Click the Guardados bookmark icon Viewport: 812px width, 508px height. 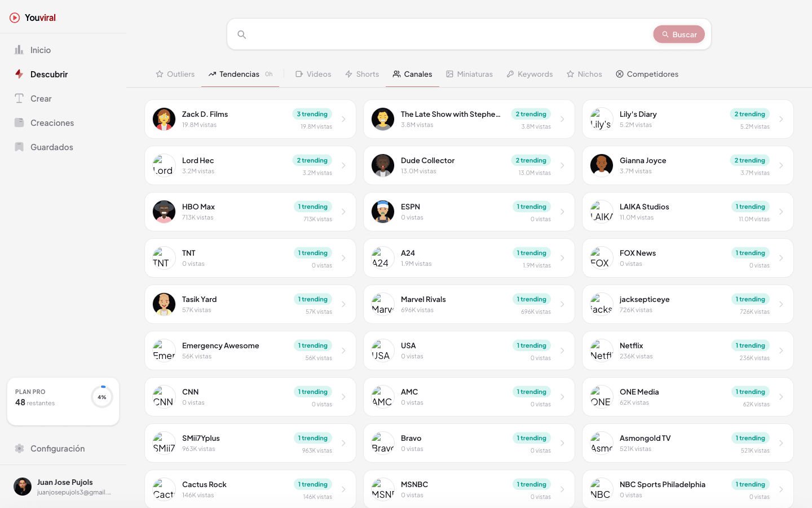pos(19,147)
